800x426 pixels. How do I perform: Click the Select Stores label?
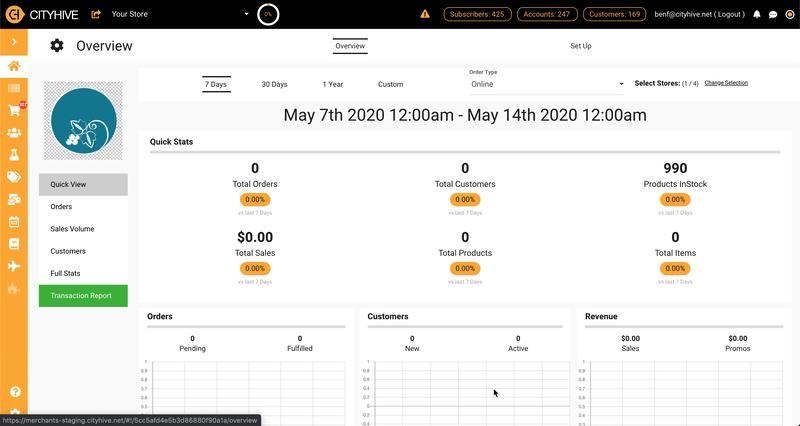tap(657, 83)
